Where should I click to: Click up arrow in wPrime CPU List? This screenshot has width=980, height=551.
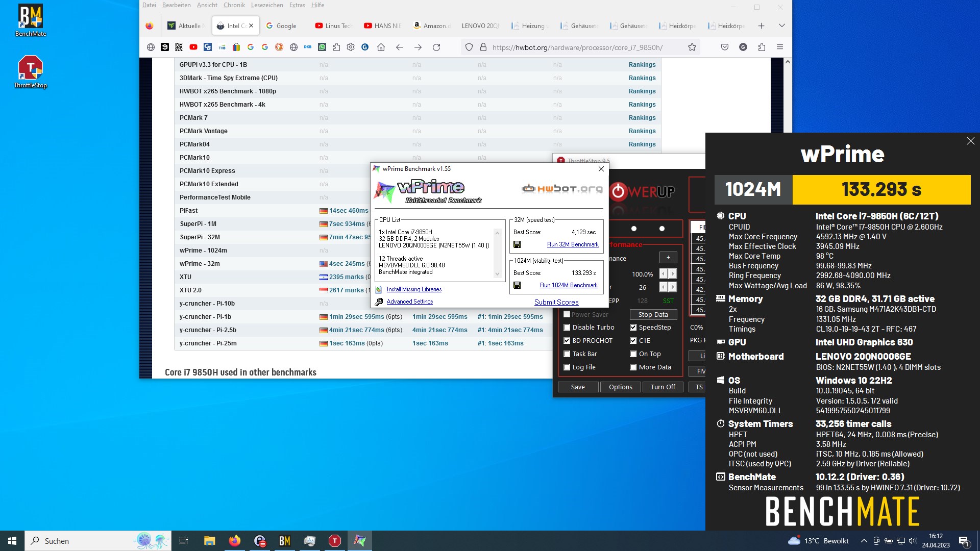pos(497,233)
